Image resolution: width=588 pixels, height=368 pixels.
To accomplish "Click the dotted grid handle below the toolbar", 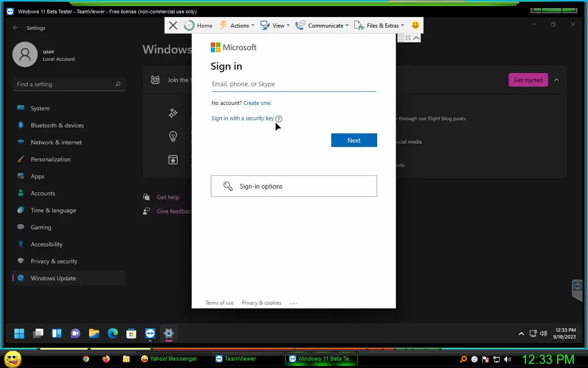I will [401, 38].
